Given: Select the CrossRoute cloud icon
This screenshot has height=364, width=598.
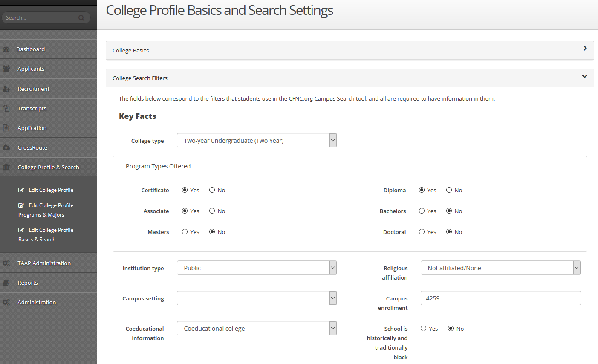Looking at the screenshot, I should pos(6,147).
